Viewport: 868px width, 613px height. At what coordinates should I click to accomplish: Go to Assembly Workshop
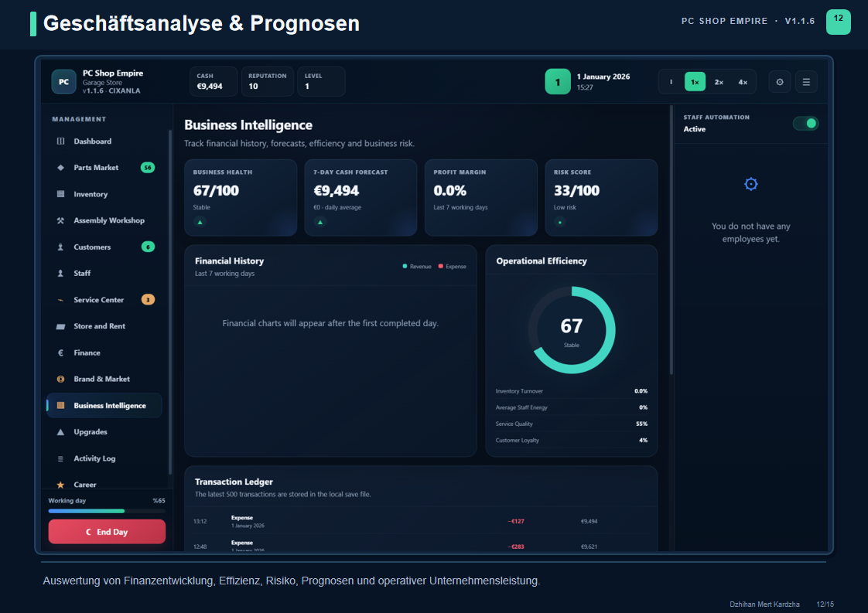(x=104, y=220)
